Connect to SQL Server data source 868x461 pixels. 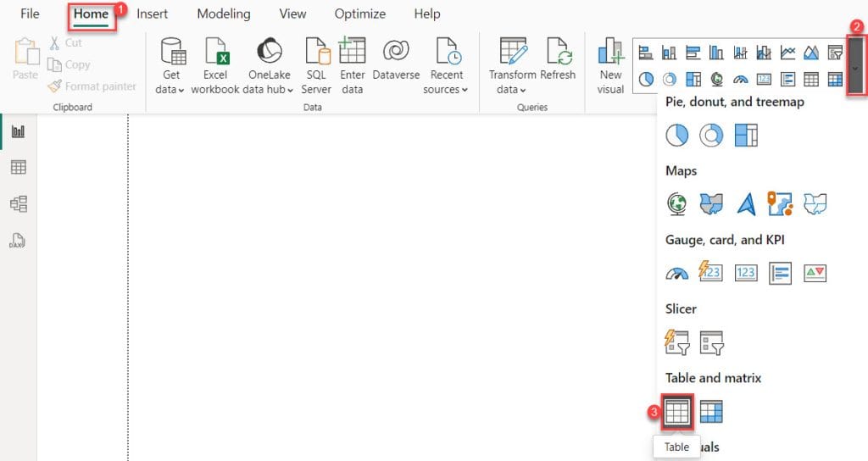tap(316, 66)
